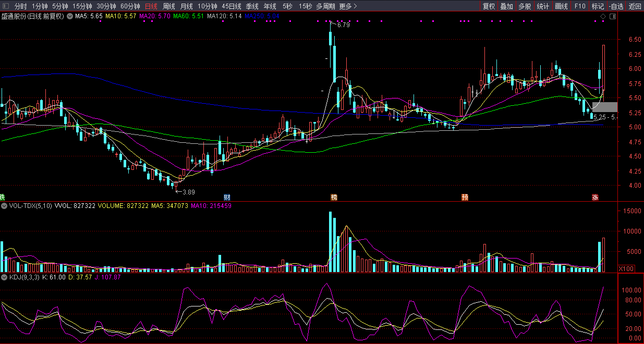This screenshot has width=644, height=344.
Task: Click the 返回 back button
Action: pos(635,6)
